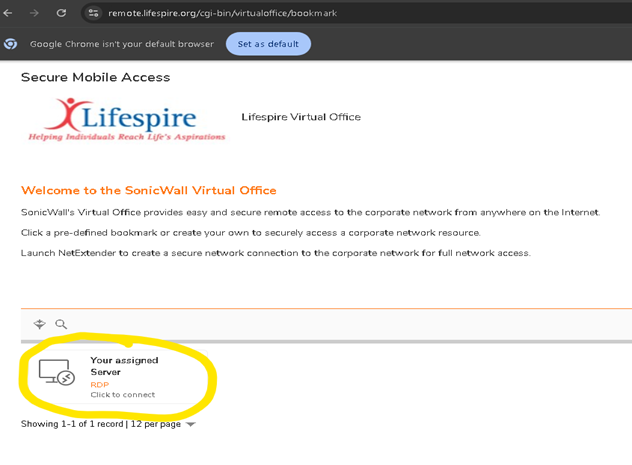This screenshot has width=632, height=465.
Task: Click the Lifespire logo image
Action: [126, 119]
